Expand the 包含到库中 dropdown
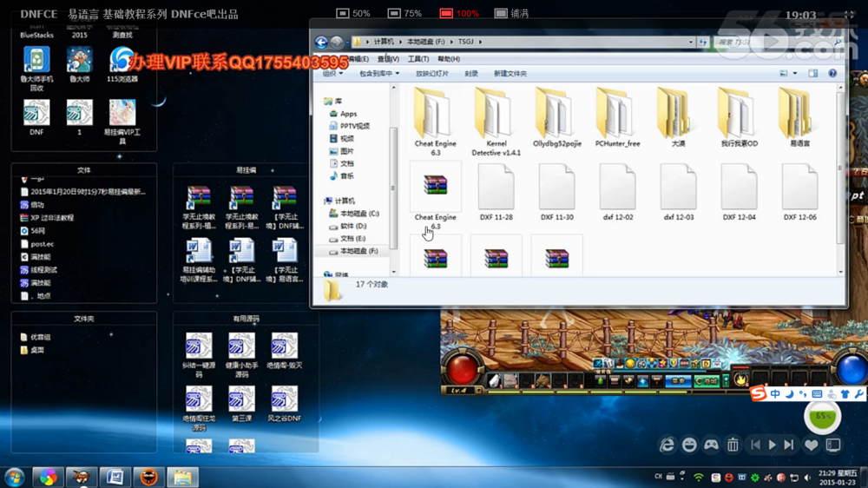868x488 pixels. coord(379,74)
